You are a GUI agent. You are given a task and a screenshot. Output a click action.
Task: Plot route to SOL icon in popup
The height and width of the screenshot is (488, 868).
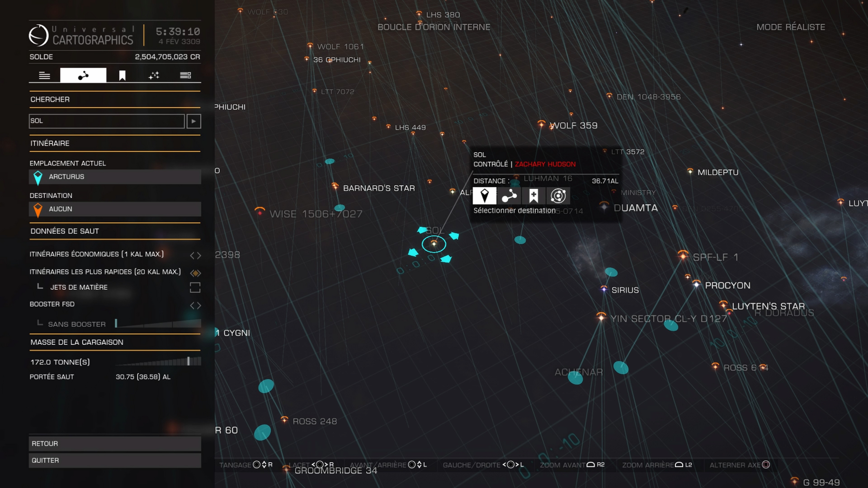[509, 196]
